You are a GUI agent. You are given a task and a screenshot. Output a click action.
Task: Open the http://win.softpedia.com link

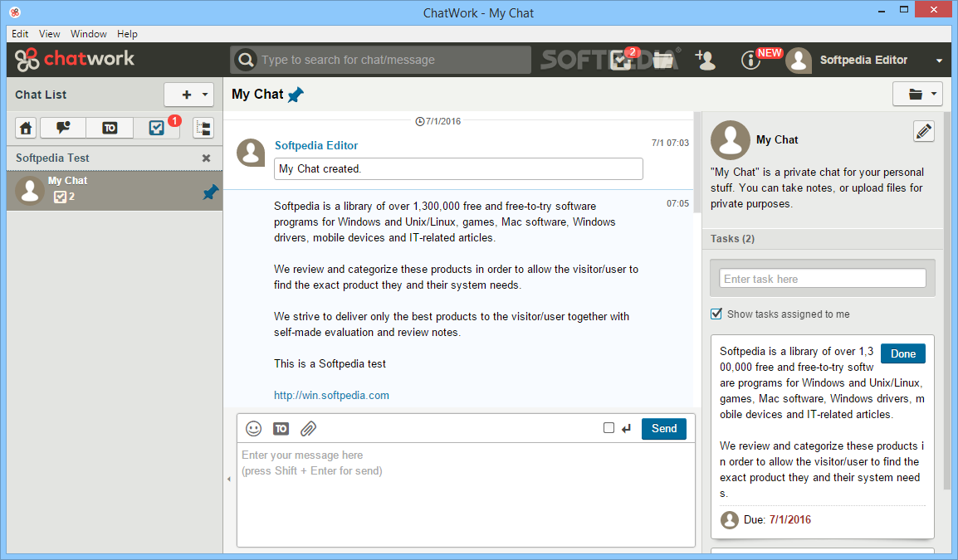(x=331, y=395)
